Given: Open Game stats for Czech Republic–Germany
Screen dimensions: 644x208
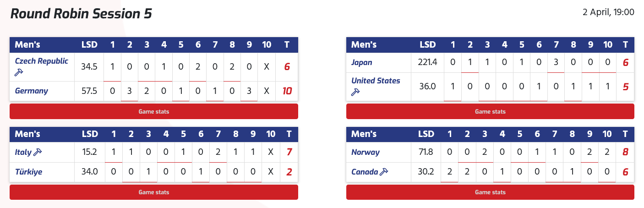Looking at the screenshot, I should pos(154,111).
